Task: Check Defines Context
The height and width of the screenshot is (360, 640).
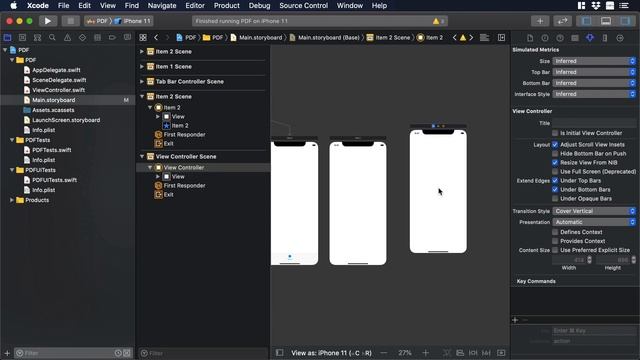Action: 555,232
